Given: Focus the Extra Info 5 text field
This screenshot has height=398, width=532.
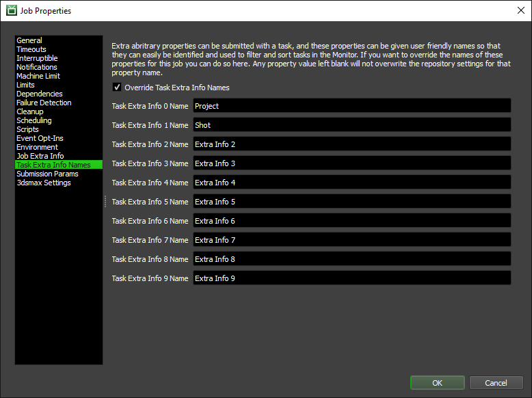Looking at the screenshot, I should (352, 202).
